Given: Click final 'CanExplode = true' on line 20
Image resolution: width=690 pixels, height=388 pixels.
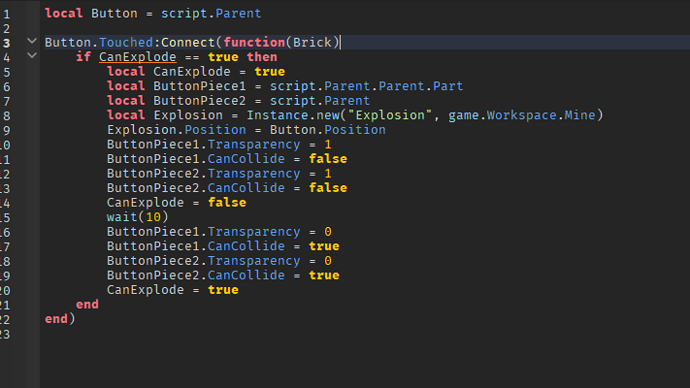Looking at the screenshot, I should point(172,290).
